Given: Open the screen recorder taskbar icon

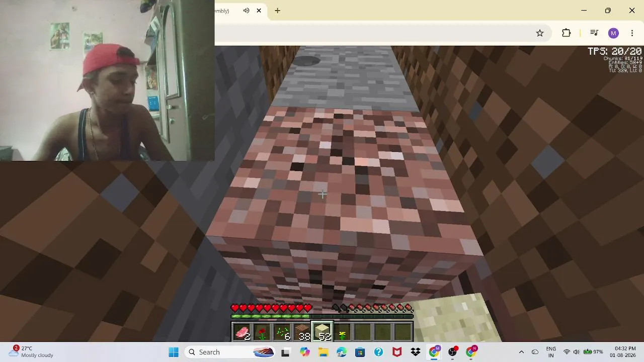Looking at the screenshot, I should tap(453, 352).
